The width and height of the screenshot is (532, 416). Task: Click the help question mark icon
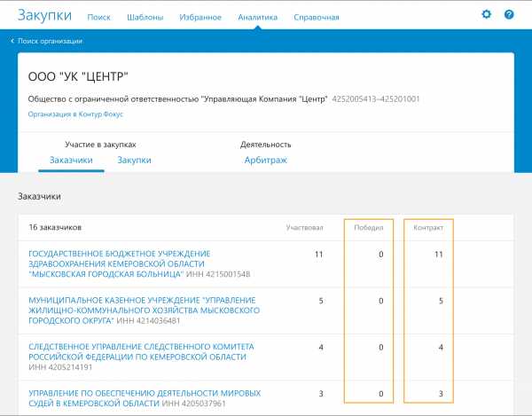pyautogui.click(x=509, y=15)
